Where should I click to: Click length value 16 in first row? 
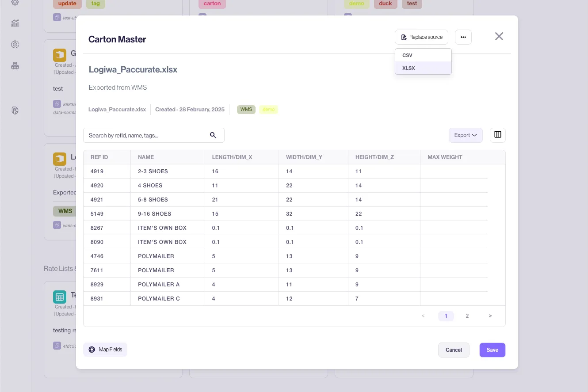[215, 171]
